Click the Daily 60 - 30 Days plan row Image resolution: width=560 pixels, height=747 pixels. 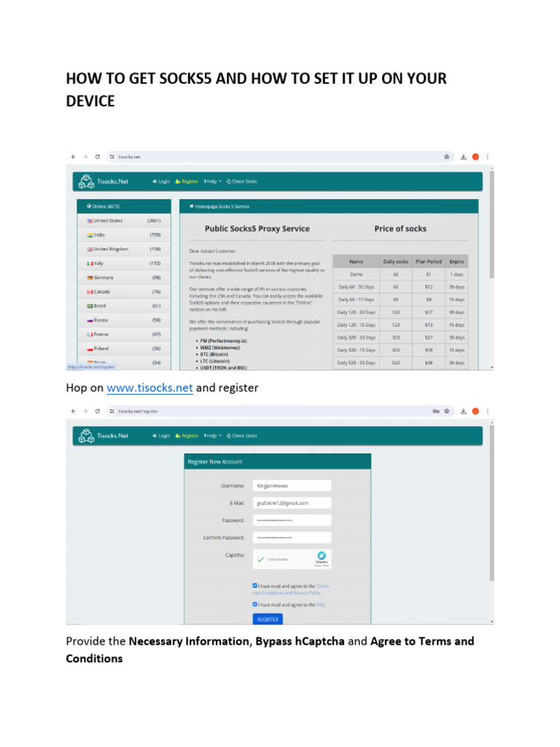[400, 287]
